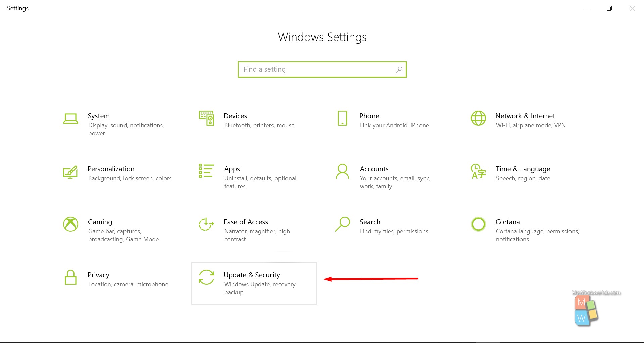The image size is (644, 343).
Task: Open Phone icon
Action: (342, 118)
